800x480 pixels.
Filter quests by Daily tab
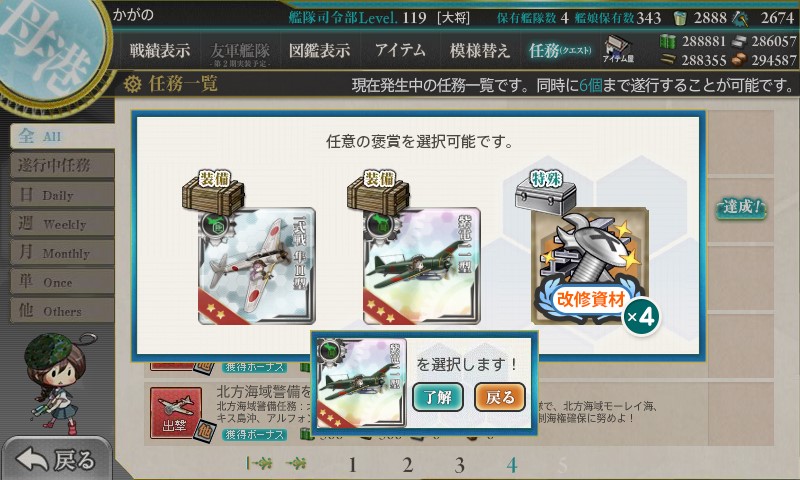(62, 195)
